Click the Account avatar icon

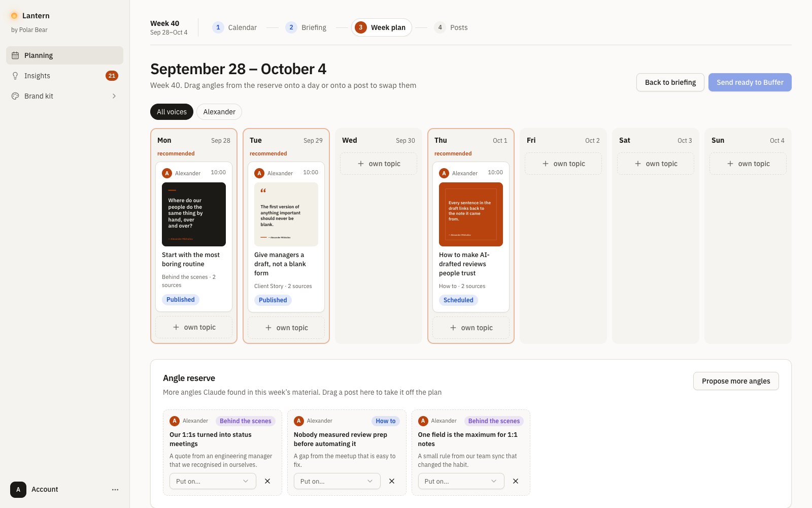coord(18,490)
